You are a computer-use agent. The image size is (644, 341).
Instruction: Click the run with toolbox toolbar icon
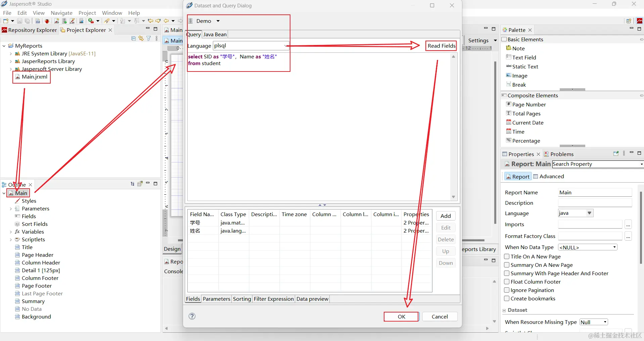click(91, 21)
